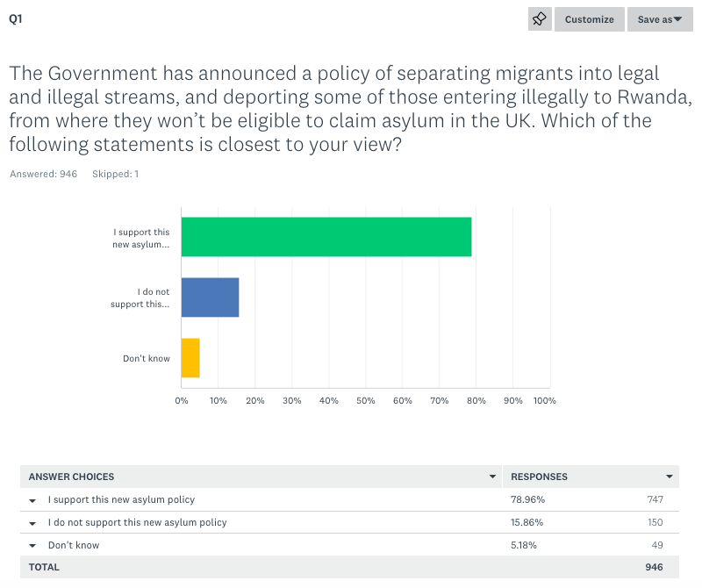Expand the Don't know row arrow
This screenshot has height=588, width=702.
(x=32, y=546)
